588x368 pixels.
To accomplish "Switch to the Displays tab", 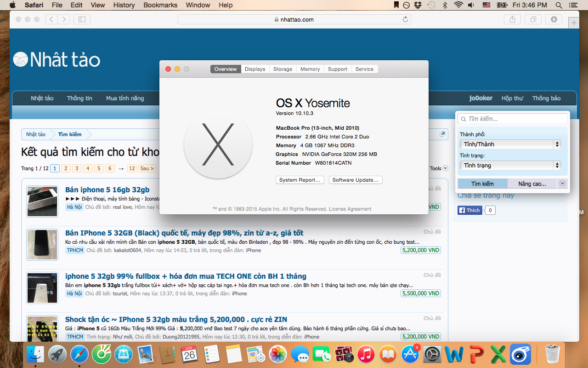I will 255,69.
